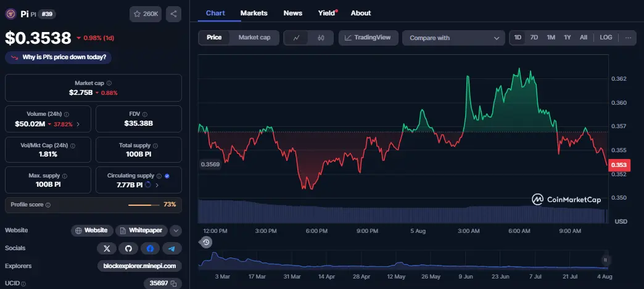Add Pi to watchlist star 260K
The height and width of the screenshot is (289, 644).
[x=146, y=14]
